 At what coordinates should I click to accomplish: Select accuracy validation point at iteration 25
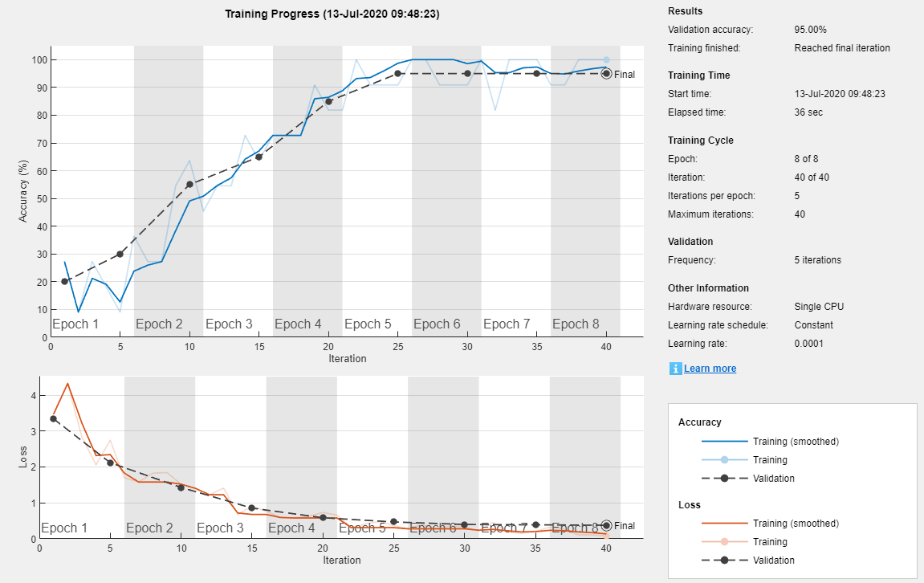coord(397,74)
